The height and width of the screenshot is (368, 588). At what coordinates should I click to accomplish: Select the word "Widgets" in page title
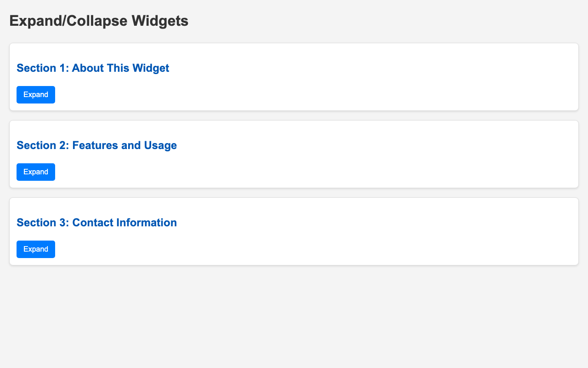160,21
